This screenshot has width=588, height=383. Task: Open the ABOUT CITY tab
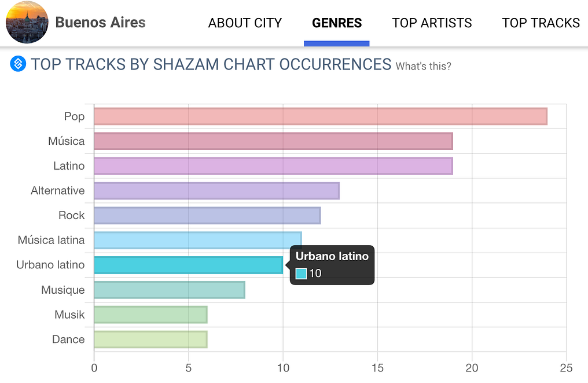click(245, 23)
